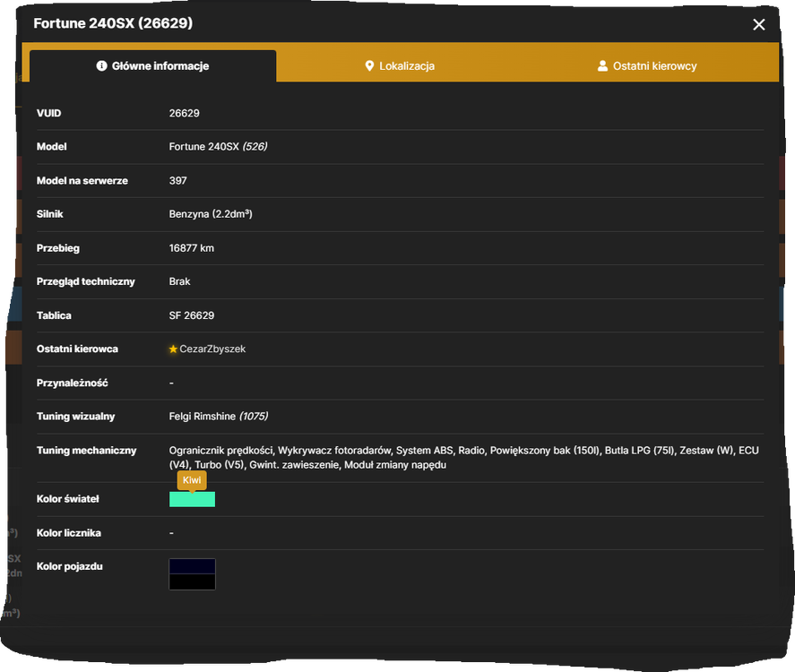
Task: Click the Przebieg label
Action: click(x=57, y=248)
